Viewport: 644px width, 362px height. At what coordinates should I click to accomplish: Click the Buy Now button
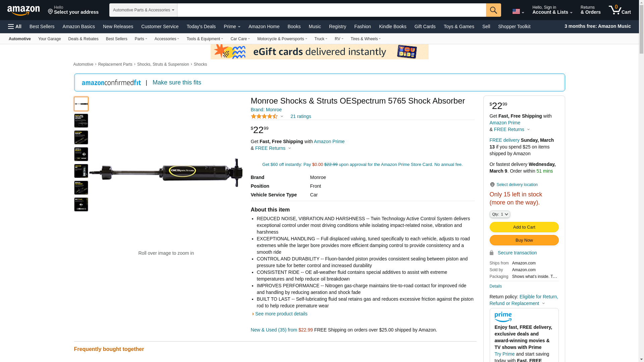524,240
